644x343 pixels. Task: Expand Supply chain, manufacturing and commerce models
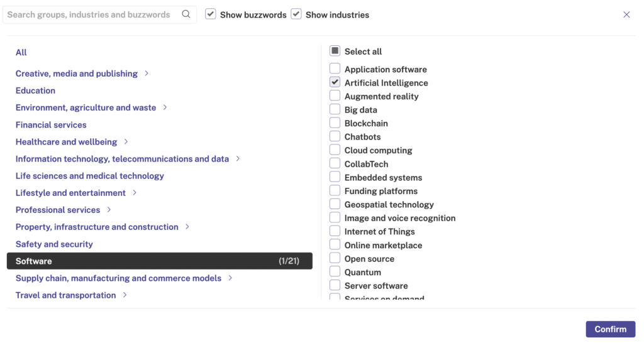230,278
